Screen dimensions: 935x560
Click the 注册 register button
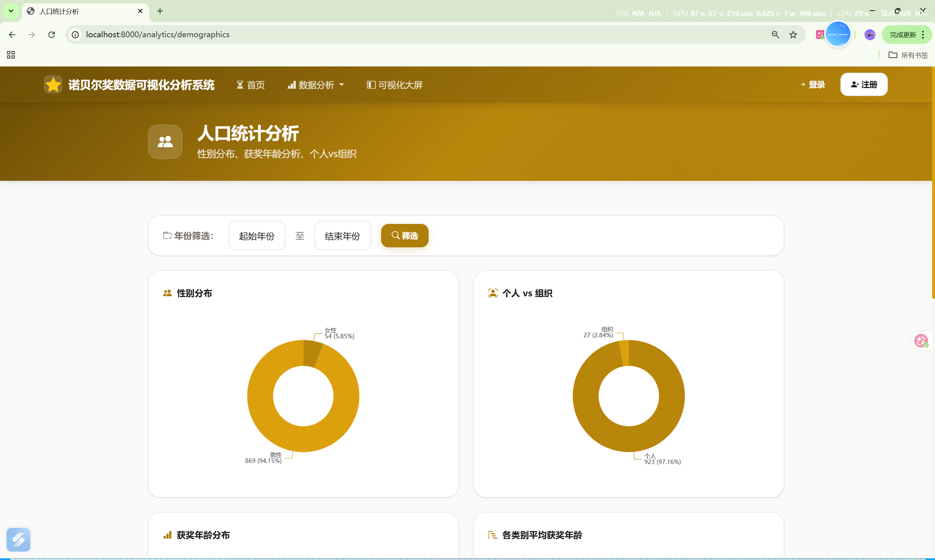pos(863,84)
